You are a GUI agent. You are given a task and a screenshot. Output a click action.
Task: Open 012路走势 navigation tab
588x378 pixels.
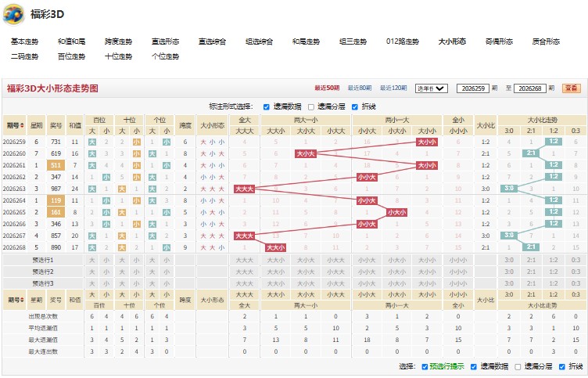point(403,41)
